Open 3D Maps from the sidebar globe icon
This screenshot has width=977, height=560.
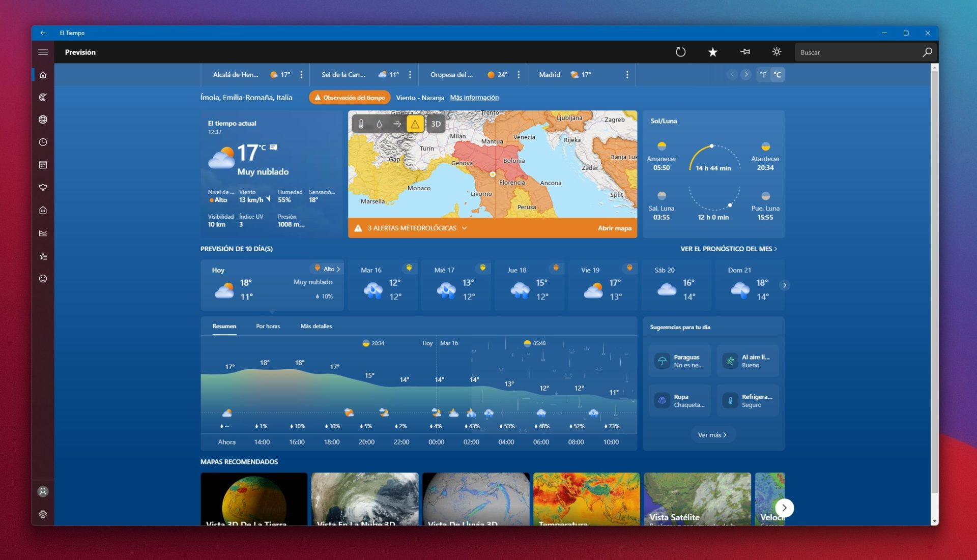43,119
